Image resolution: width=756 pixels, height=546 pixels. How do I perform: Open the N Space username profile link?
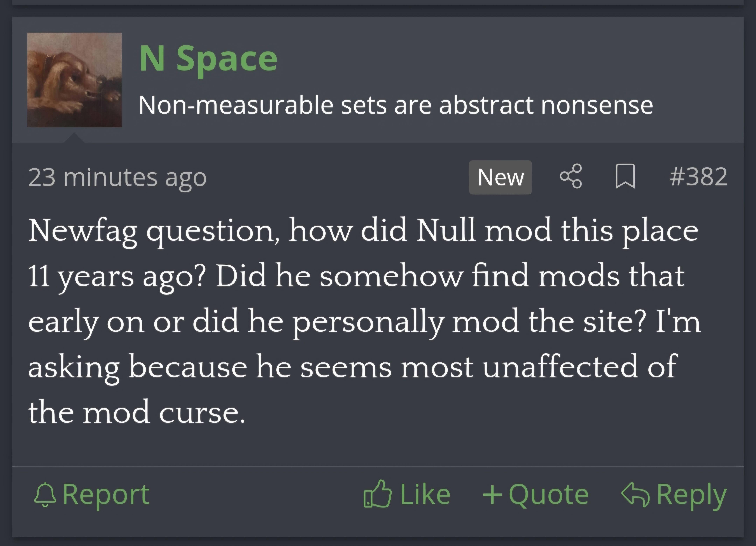(x=208, y=59)
